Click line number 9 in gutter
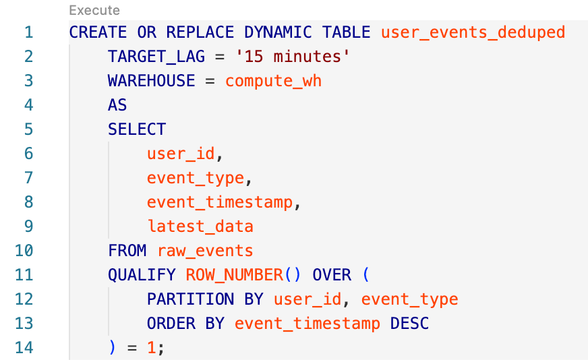This screenshot has height=364, width=588. 29,226
